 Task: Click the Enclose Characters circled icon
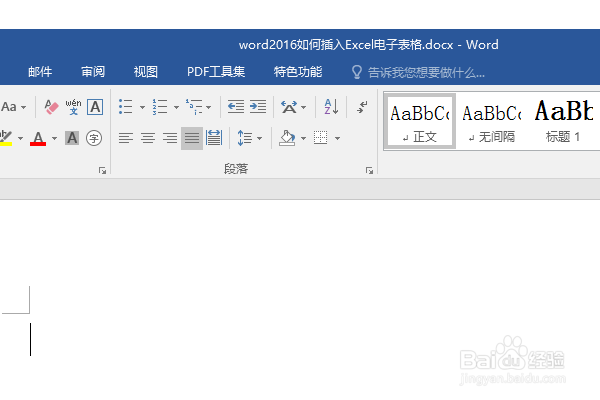[x=94, y=138]
